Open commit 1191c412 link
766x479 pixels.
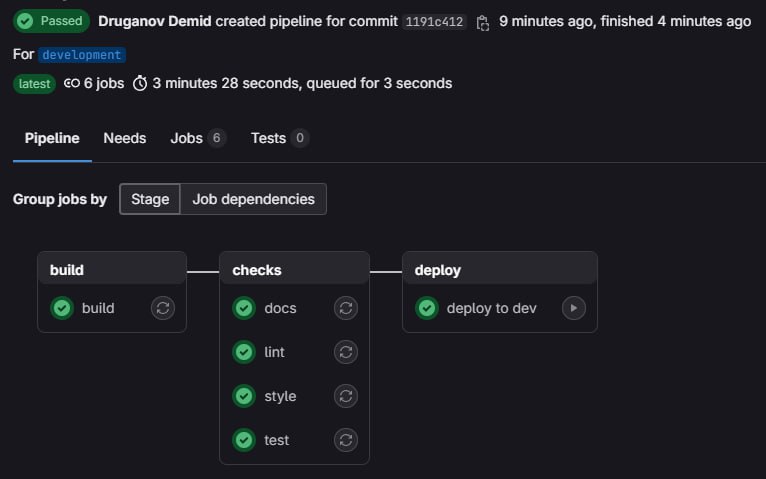point(434,22)
